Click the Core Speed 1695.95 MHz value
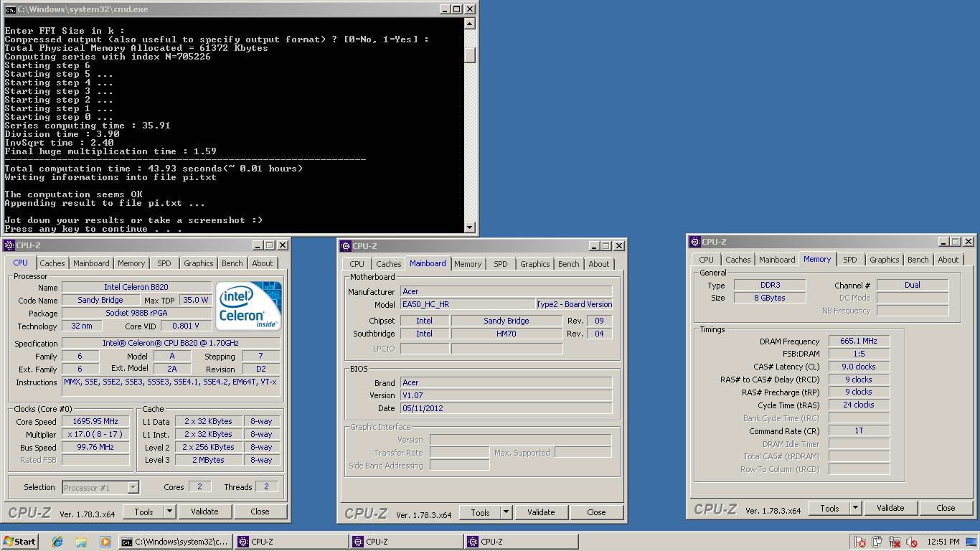 [95, 422]
